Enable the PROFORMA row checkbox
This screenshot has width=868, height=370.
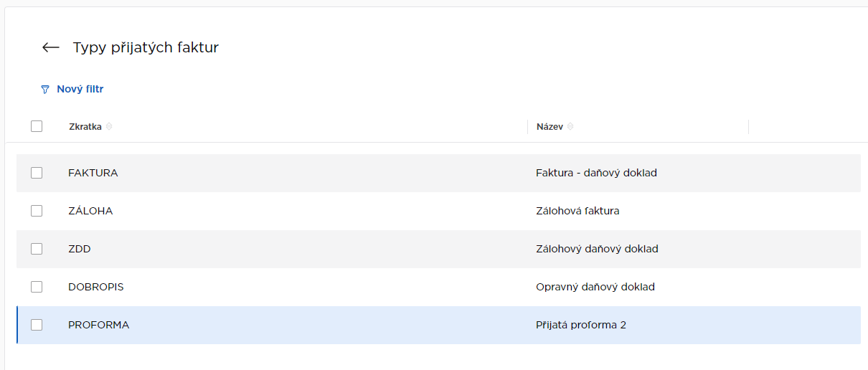pyautogui.click(x=37, y=325)
